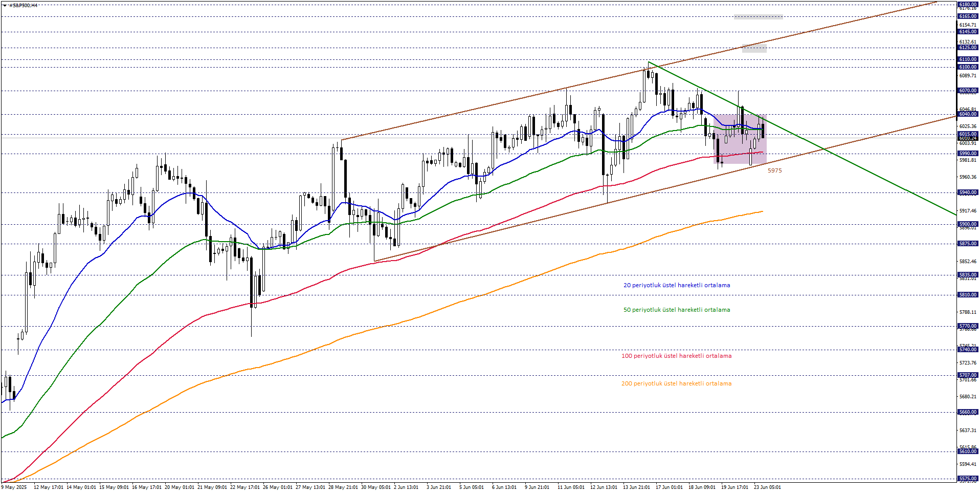Click the '21 May 09:01' time axis label

[212, 487]
